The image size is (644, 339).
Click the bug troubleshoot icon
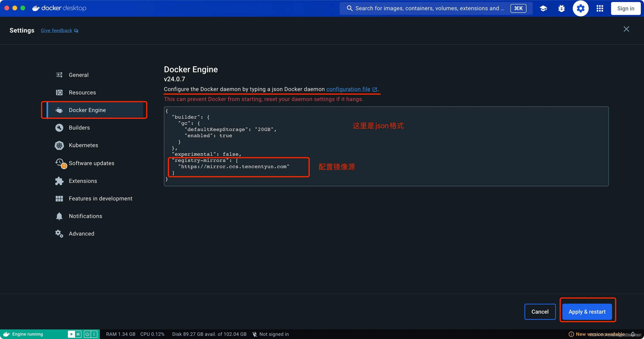click(562, 9)
